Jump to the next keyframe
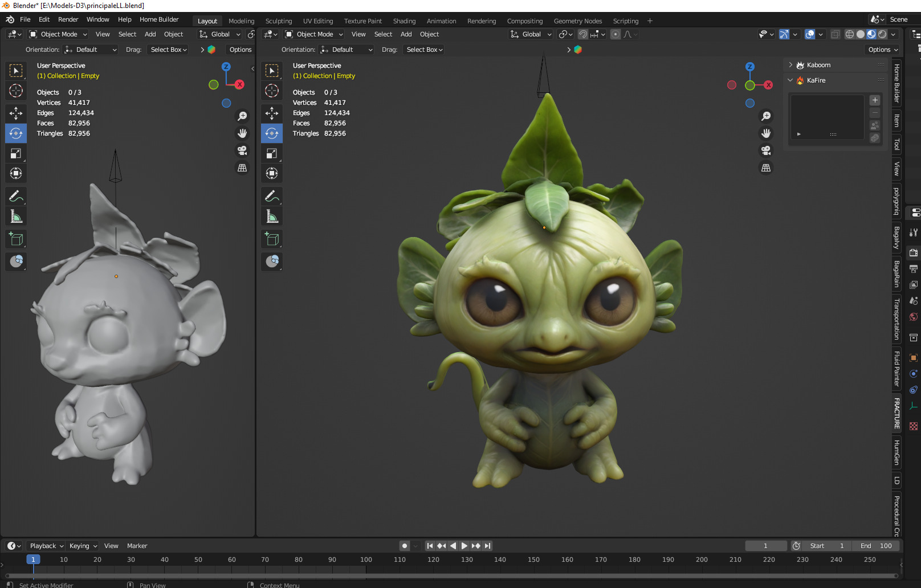The image size is (921, 588). 476,546
